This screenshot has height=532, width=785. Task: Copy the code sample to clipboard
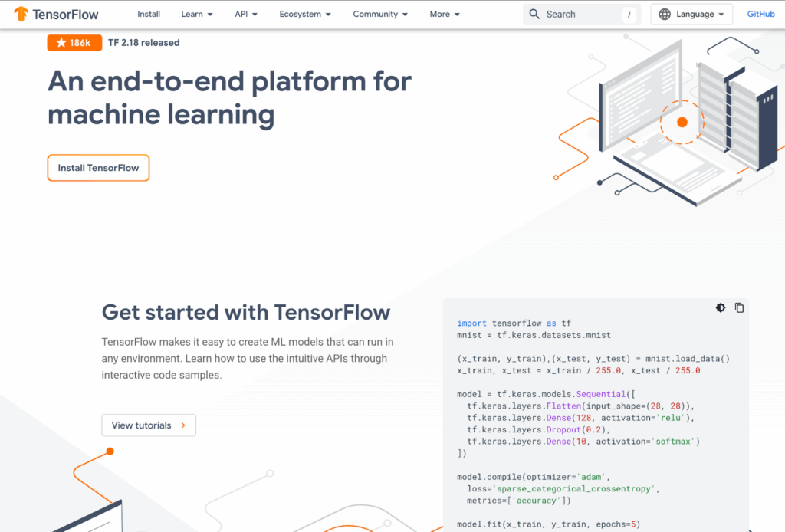739,307
